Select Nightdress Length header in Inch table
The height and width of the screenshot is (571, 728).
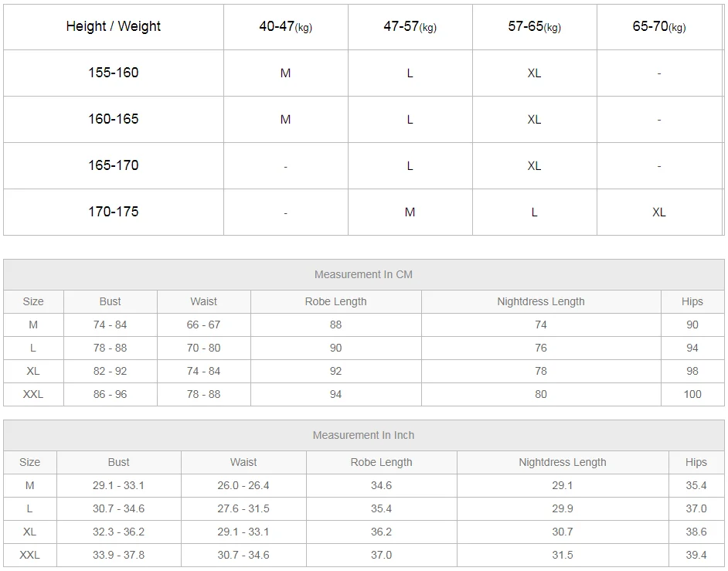click(x=562, y=462)
